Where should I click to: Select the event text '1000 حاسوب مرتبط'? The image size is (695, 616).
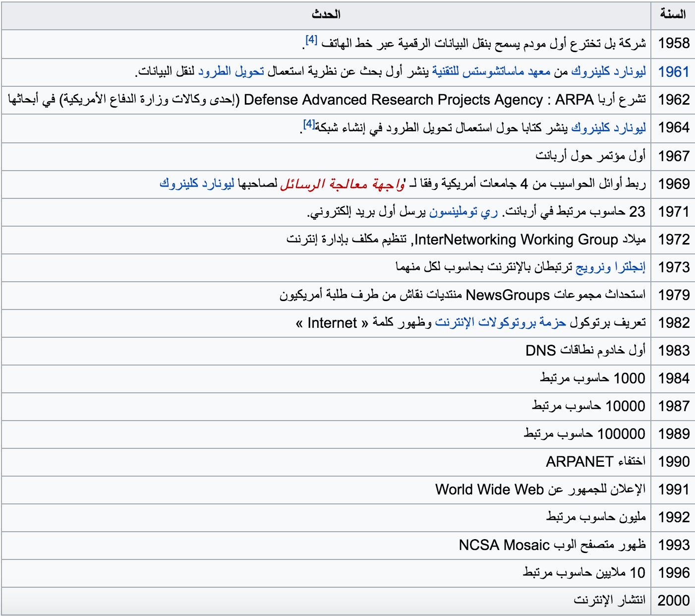click(593, 378)
